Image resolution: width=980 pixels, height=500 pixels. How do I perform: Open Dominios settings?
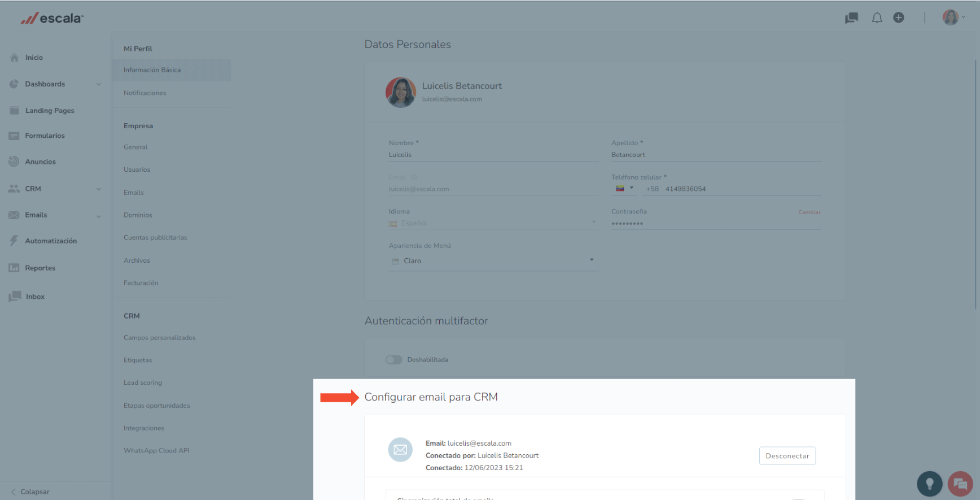point(138,215)
